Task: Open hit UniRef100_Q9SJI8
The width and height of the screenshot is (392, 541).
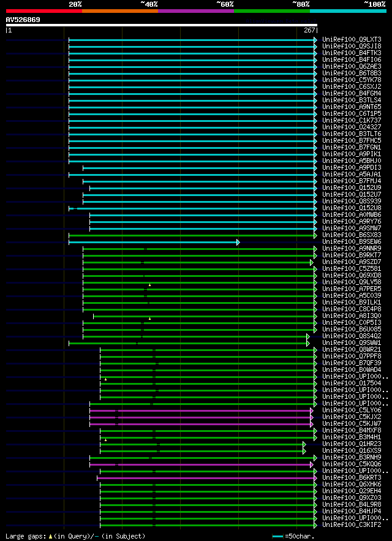Action: click(352, 46)
